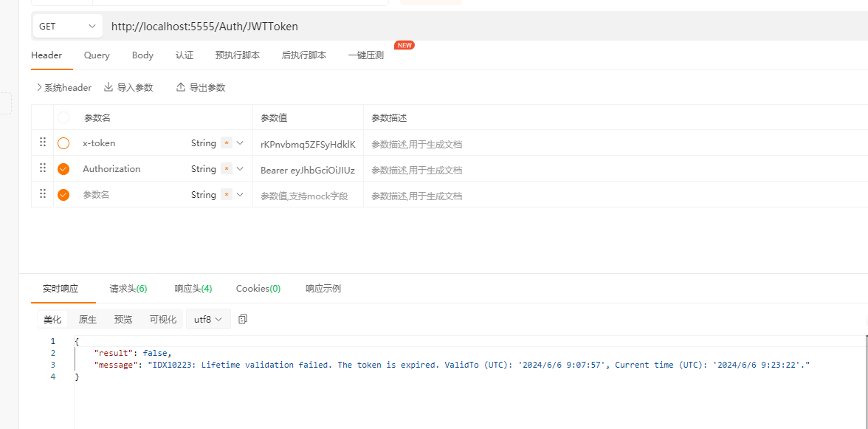Image resolution: width=868 pixels, height=429 pixels.
Task: Click the required asterisk on the x-token row
Action: (x=227, y=143)
